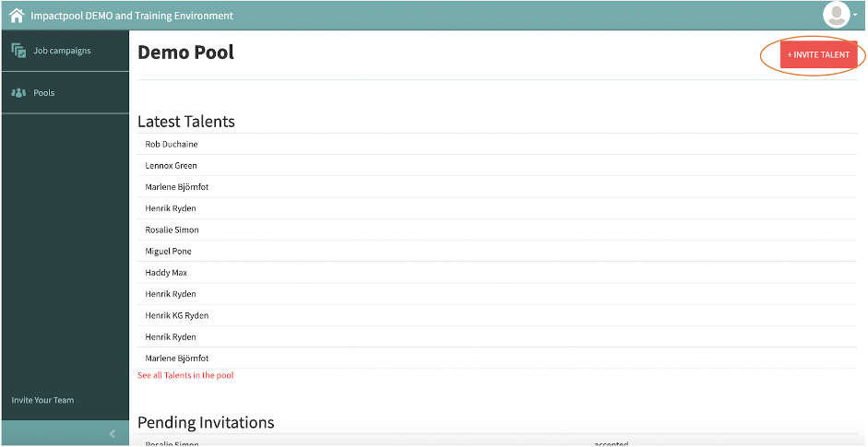Click the home icon in top bar
The image size is (868, 447).
(x=17, y=16)
